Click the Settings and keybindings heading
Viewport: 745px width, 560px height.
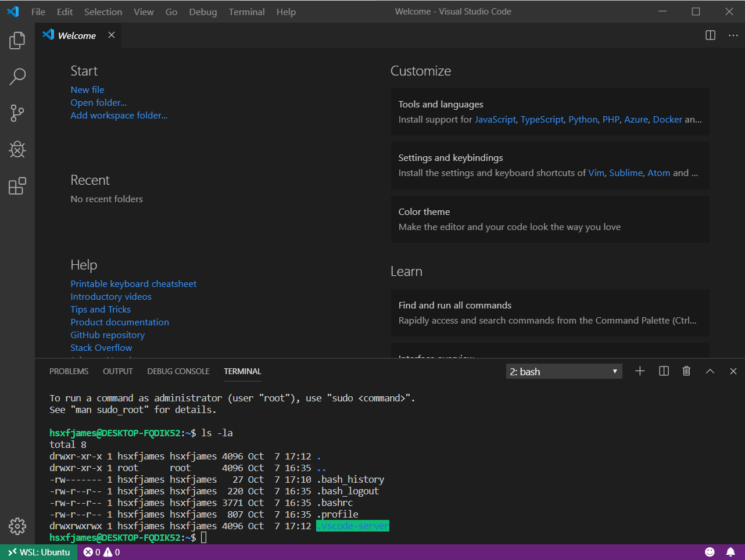(450, 157)
